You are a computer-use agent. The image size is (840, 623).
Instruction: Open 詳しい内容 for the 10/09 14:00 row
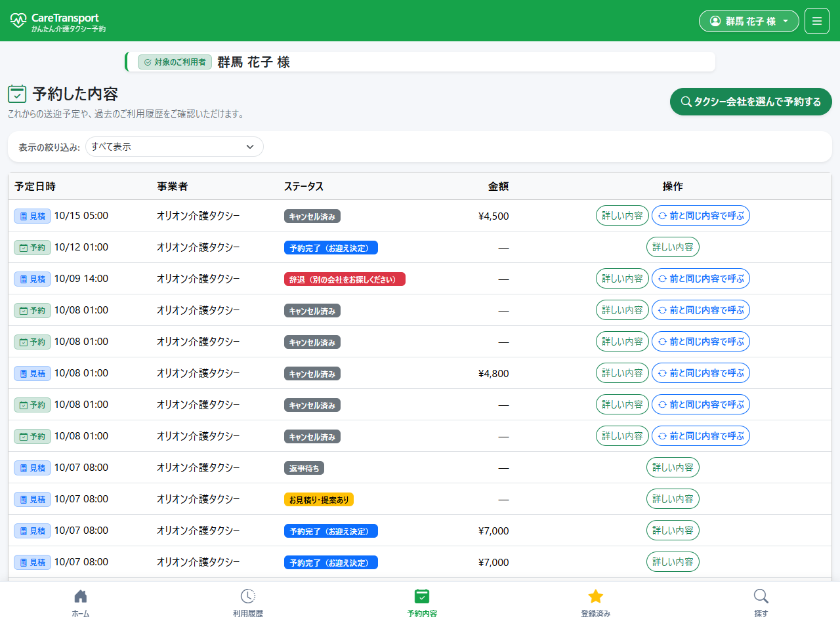[x=622, y=279]
